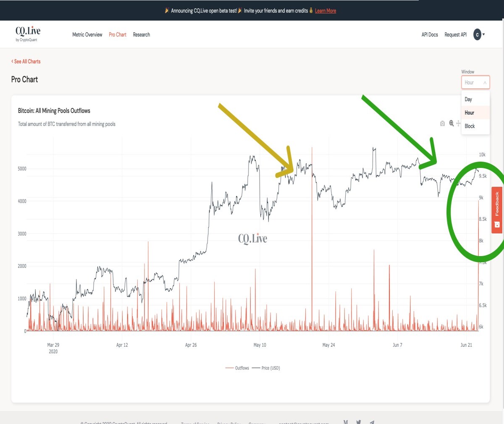Click the 2000 outflow axis value
This screenshot has height=424, width=504.
[22, 266]
